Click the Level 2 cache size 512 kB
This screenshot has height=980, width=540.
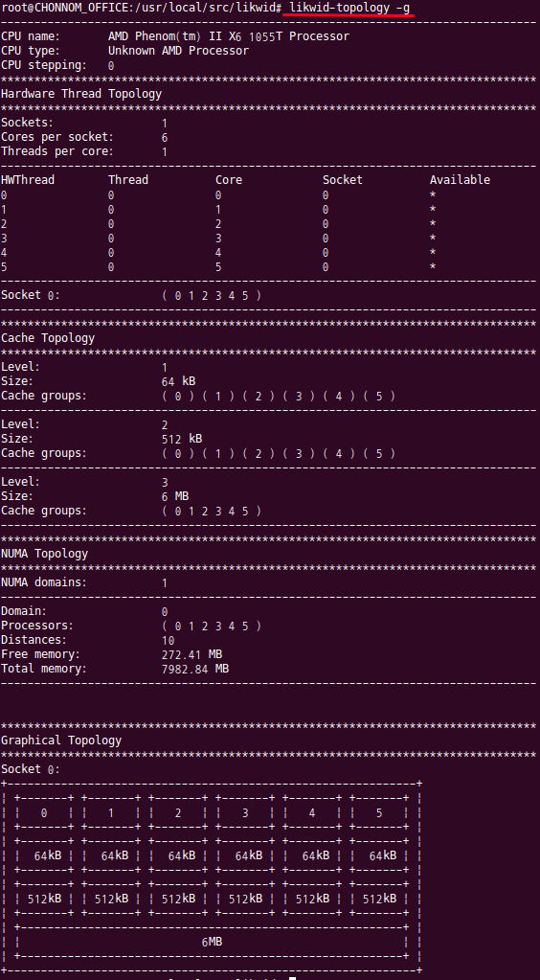point(181,439)
